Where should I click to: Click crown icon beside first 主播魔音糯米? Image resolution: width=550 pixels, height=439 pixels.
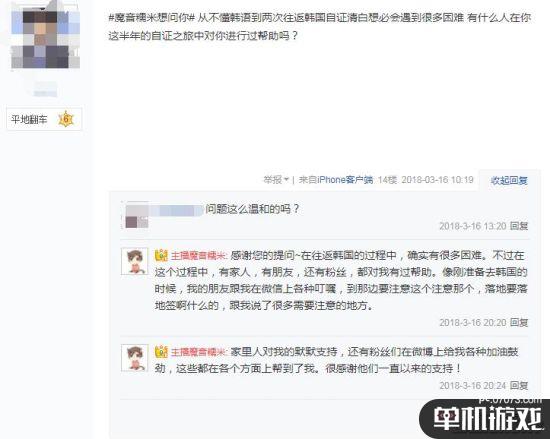tap(161, 255)
